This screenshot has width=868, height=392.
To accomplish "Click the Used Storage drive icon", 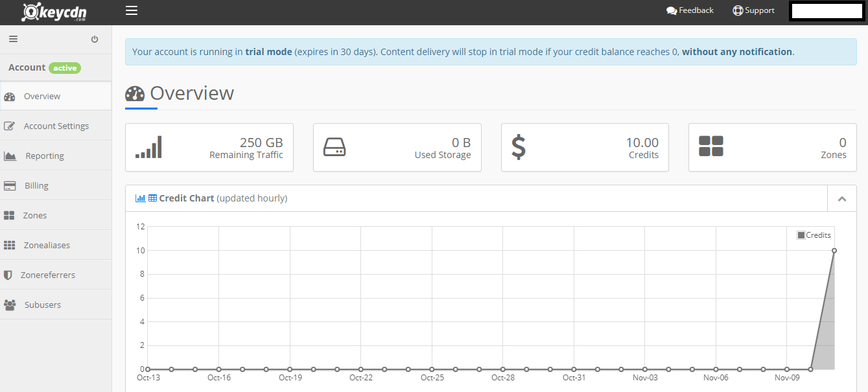I will (x=334, y=147).
